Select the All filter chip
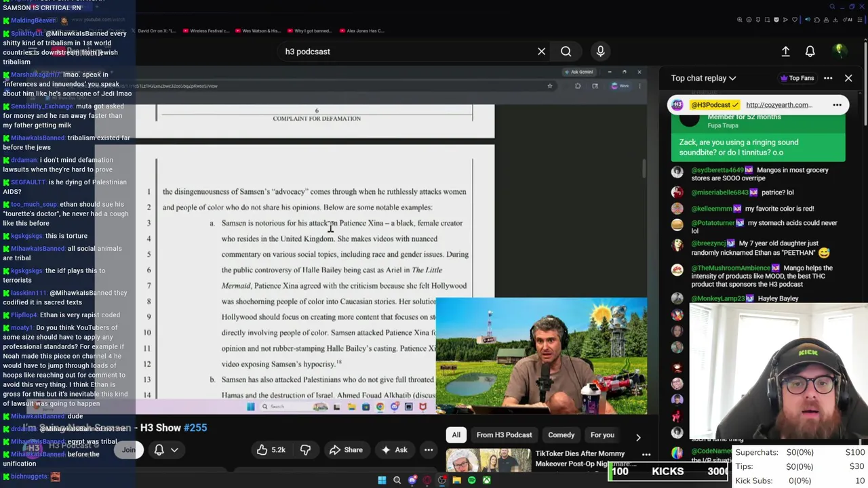Screen dimensions: 868x488 click(456, 435)
